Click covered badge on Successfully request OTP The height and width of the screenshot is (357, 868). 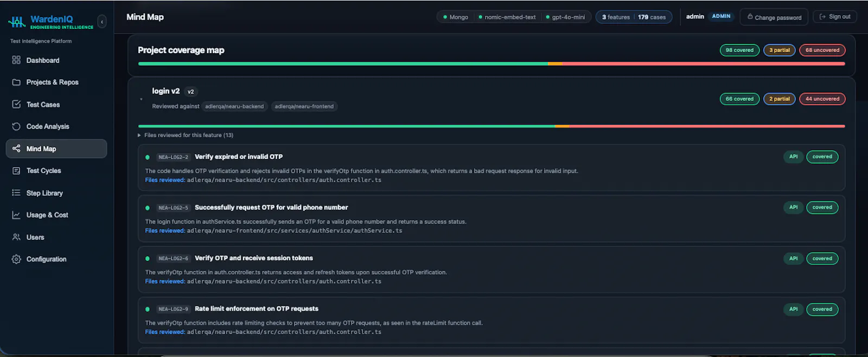coord(822,207)
